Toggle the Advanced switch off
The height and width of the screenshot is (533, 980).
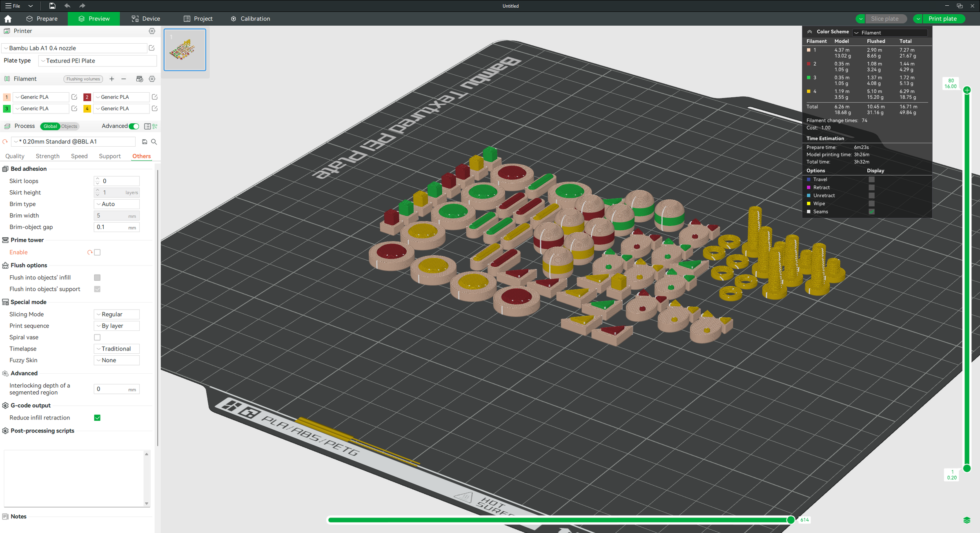pyautogui.click(x=134, y=126)
